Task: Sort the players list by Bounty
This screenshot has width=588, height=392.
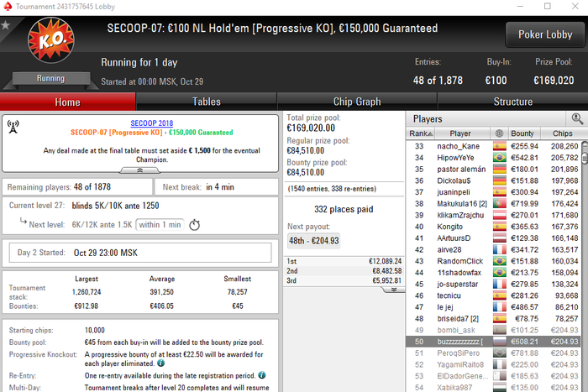Action: (522, 133)
